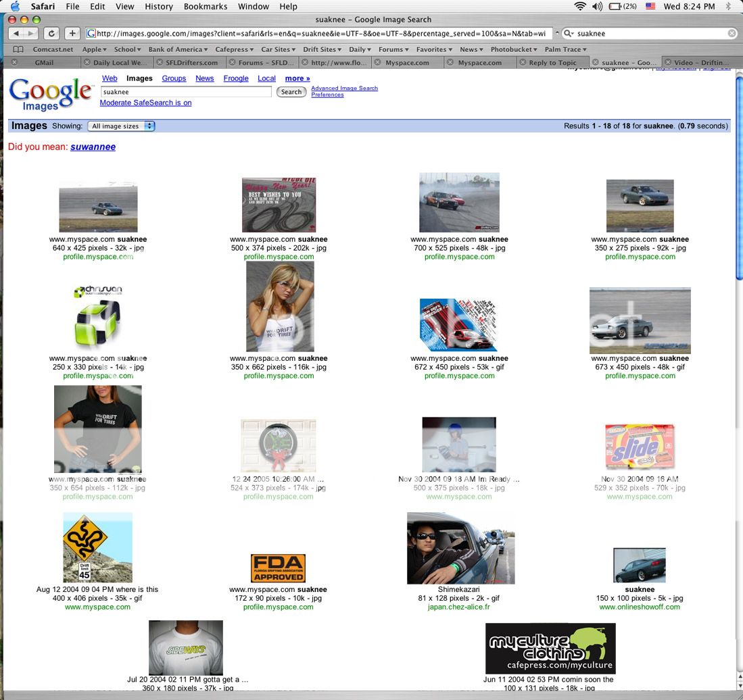Open the FDA Approved logo thumbnail

[x=278, y=568]
